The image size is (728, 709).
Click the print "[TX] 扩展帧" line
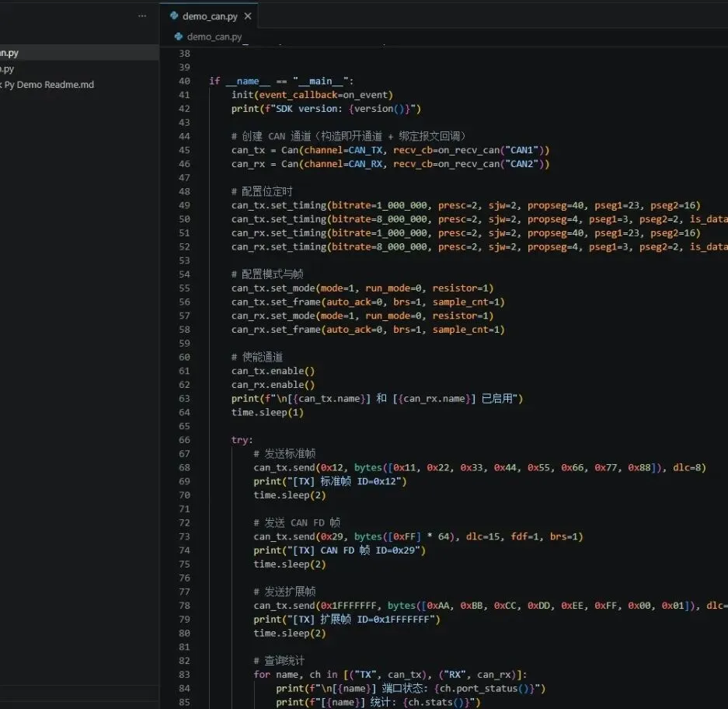[x=347, y=620]
